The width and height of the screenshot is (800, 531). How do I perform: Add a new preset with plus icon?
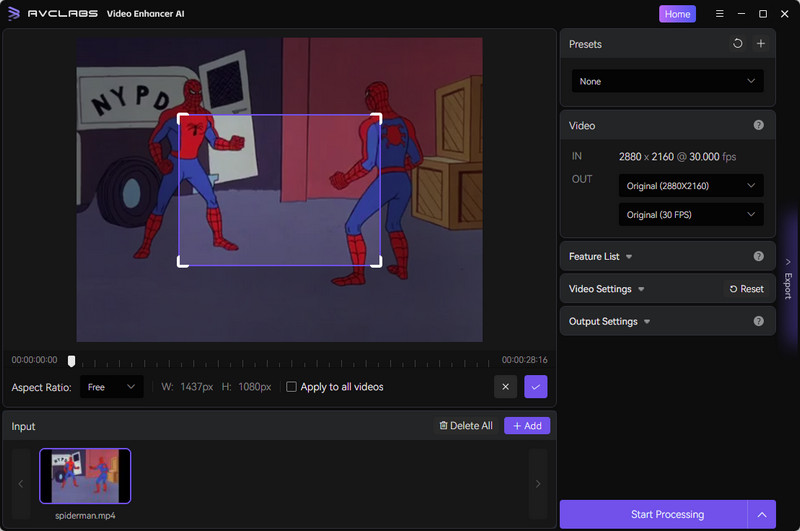[x=760, y=44]
